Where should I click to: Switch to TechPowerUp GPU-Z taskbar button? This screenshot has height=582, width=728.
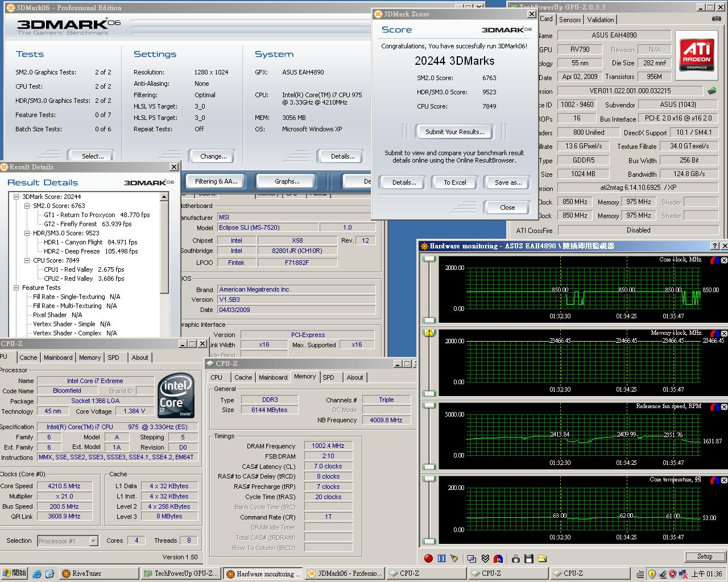click(x=180, y=573)
